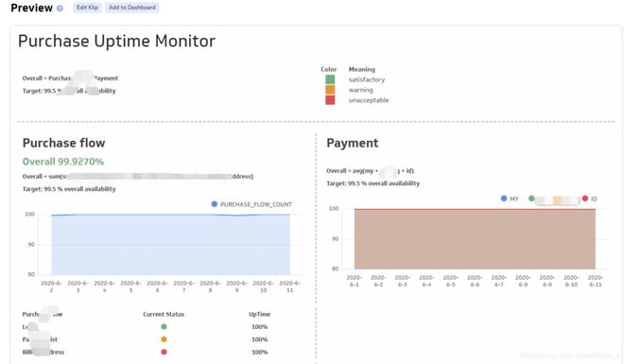Click the info icon beside Preview
This screenshot has width=624, height=364.
coord(60,8)
